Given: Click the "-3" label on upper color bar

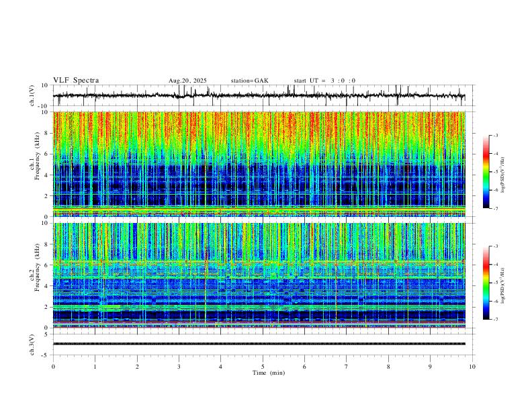Looking at the screenshot, I should click(x=495, y=135).
